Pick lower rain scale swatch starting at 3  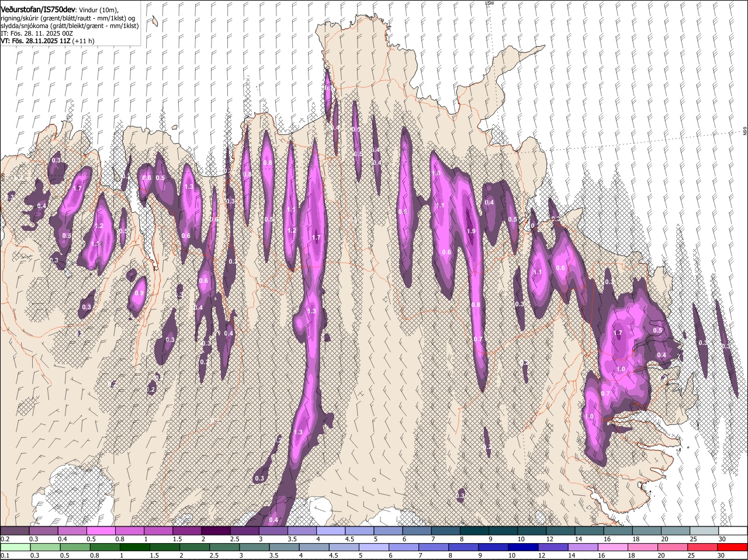pos(254,547)
